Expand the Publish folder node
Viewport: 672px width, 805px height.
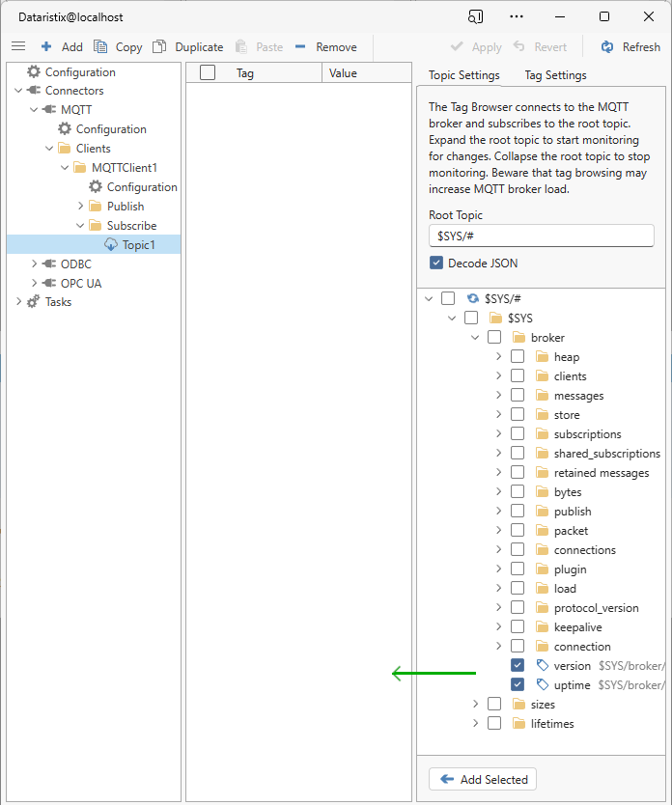pyautogui.click(x=80, y=206)
